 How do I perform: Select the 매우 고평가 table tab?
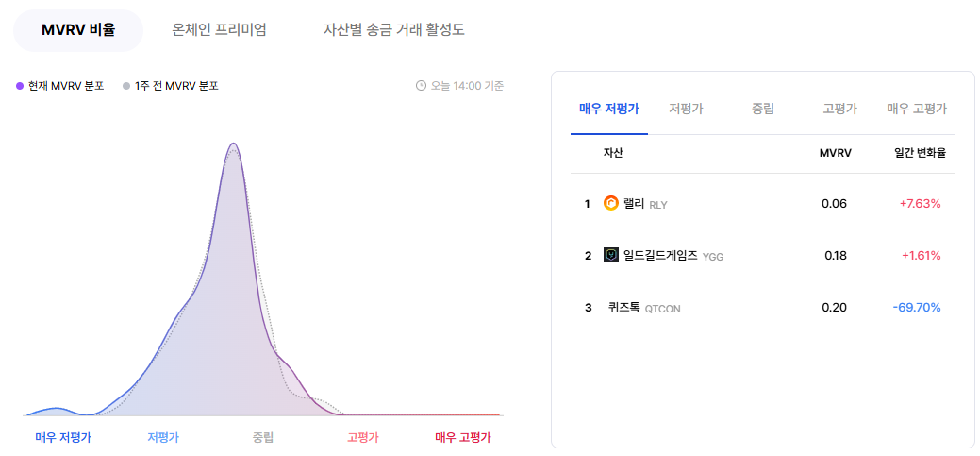pyautogui.click(x=917, y=109)
